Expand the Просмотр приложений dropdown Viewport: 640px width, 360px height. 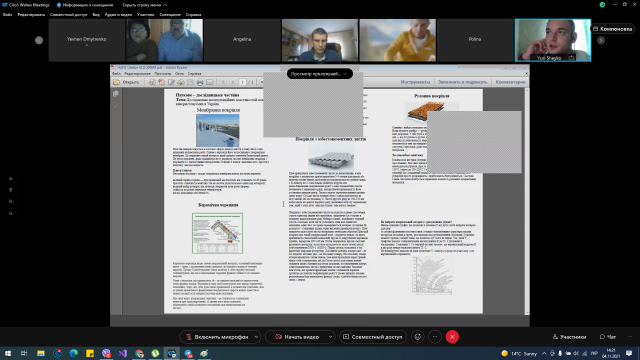tap(320, 74)
